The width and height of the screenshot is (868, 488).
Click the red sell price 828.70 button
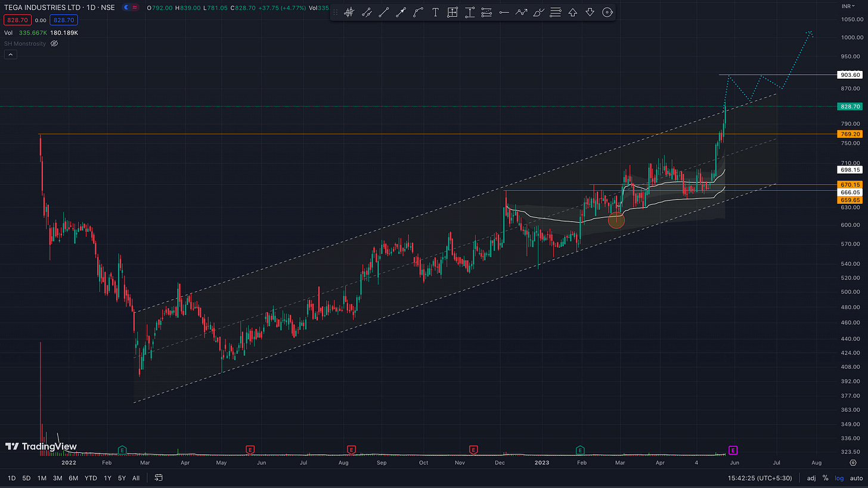pos(17,20)
